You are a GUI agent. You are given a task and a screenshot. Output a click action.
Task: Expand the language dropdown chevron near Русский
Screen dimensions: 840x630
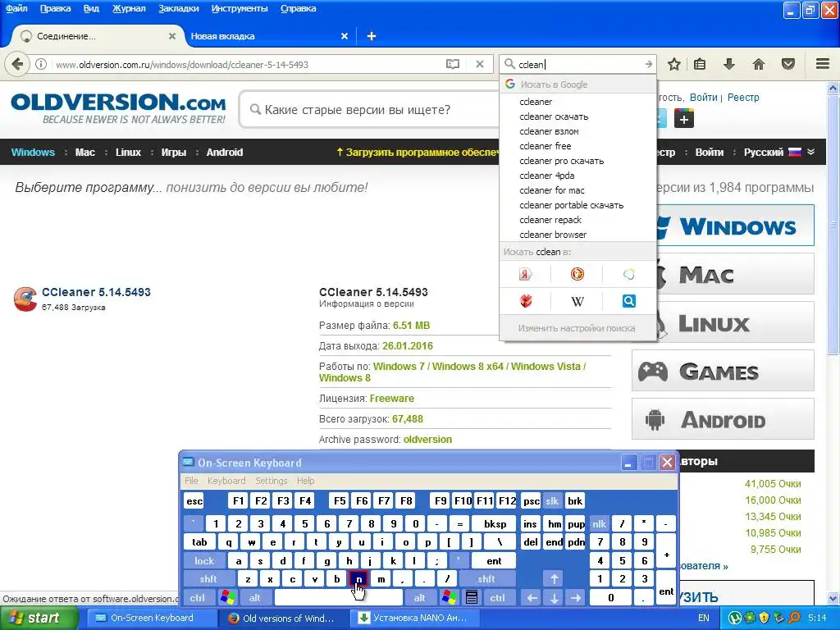pos(811,152)
